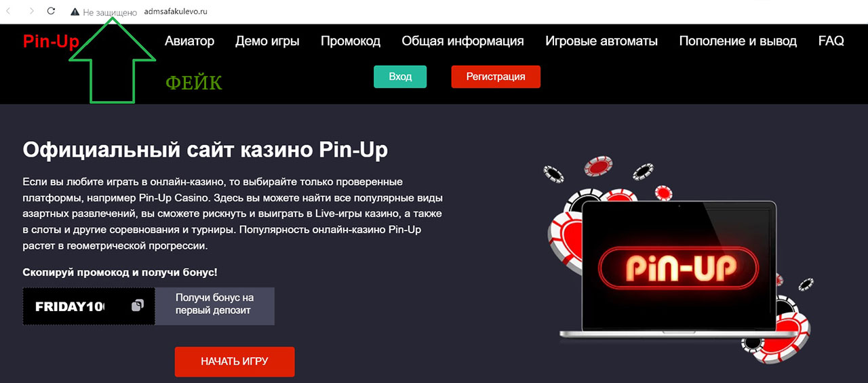Click the browser back arrow
868x383 pixels.
coord(8,12)
